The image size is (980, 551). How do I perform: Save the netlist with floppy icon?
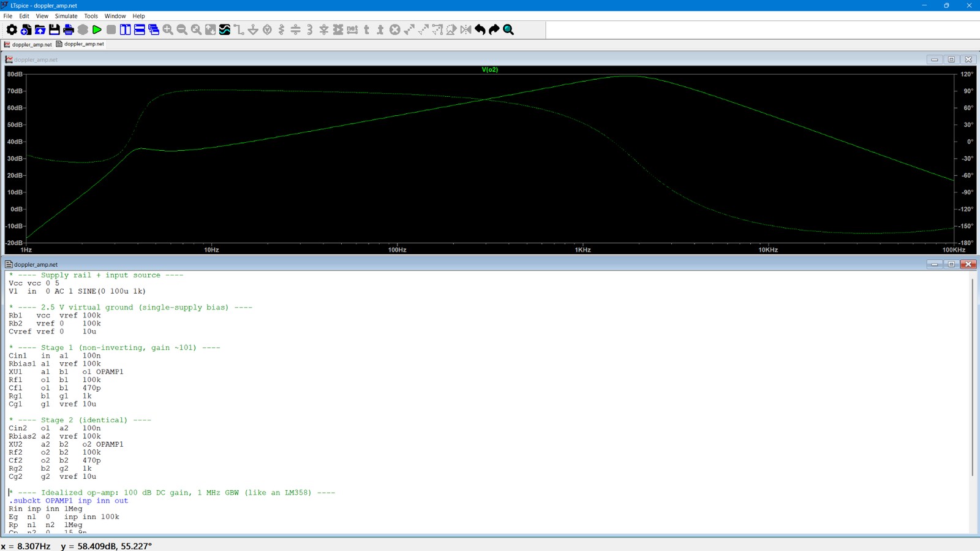click(x=54, y=29)
